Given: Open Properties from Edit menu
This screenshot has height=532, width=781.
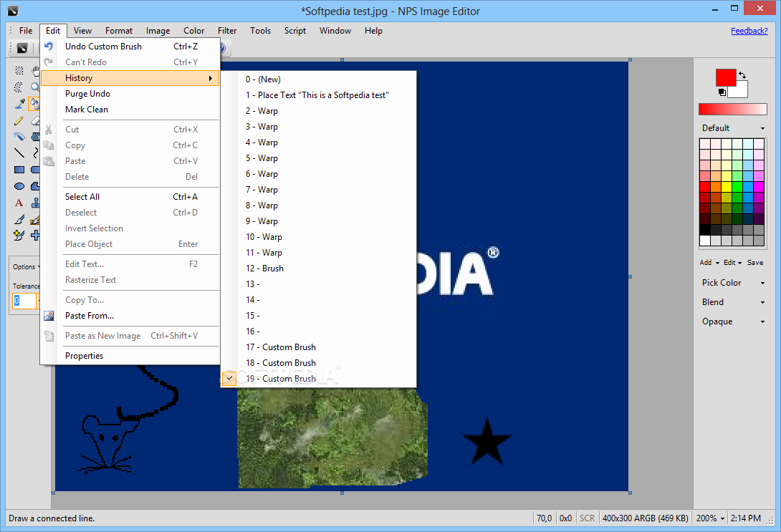Looking at the screenshot, I should (130, 356).
